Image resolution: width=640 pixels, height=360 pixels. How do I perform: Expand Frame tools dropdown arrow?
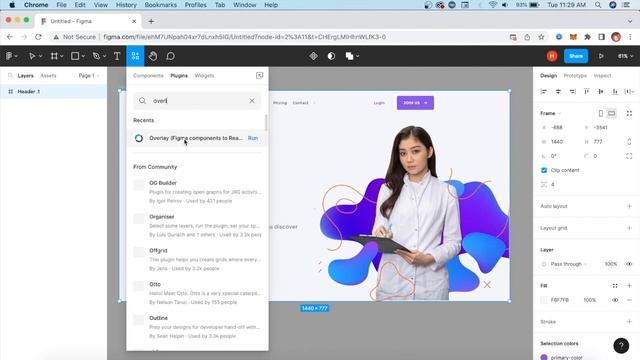pos(62,56)
